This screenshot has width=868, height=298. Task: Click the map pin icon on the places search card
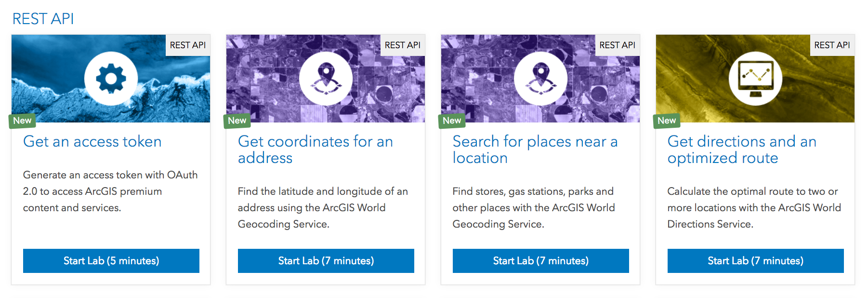pos(540,79)
